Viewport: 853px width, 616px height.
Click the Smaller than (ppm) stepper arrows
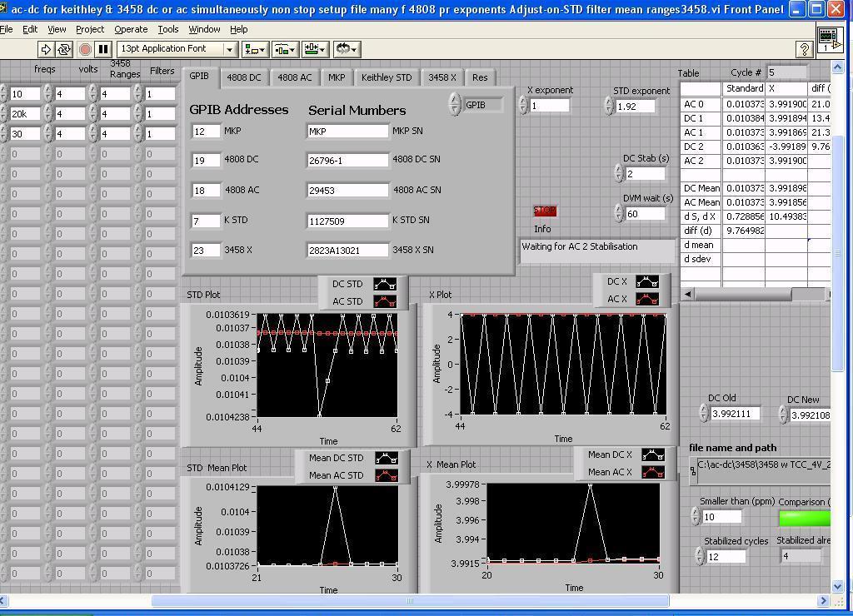point(696,516)
